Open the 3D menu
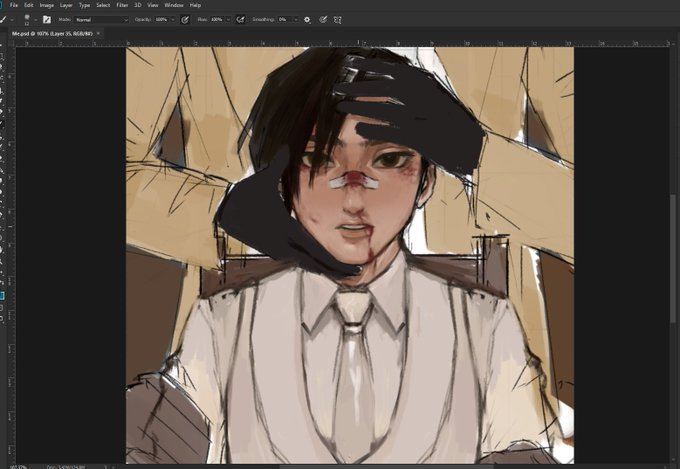680x469 pixels. click(x=137, y=5)
